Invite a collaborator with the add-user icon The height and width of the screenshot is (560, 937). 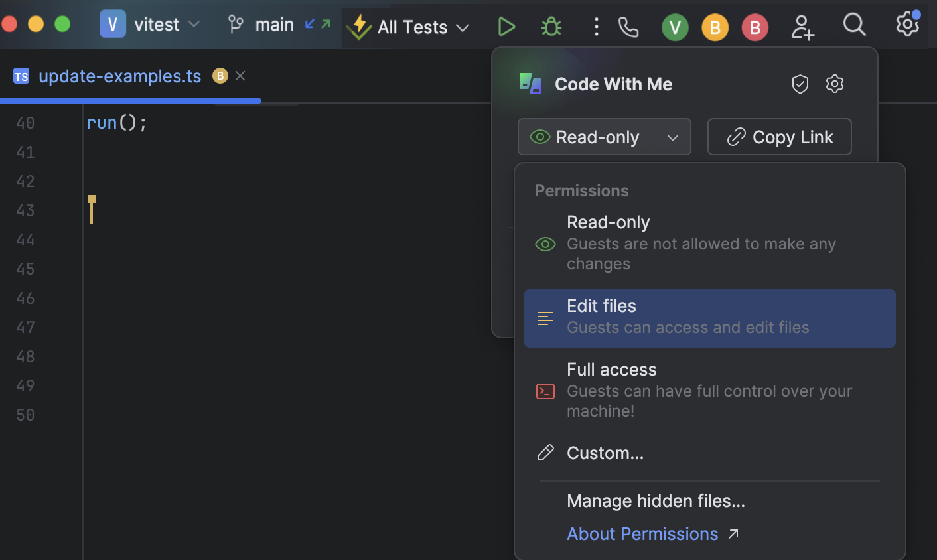[802, 27]
